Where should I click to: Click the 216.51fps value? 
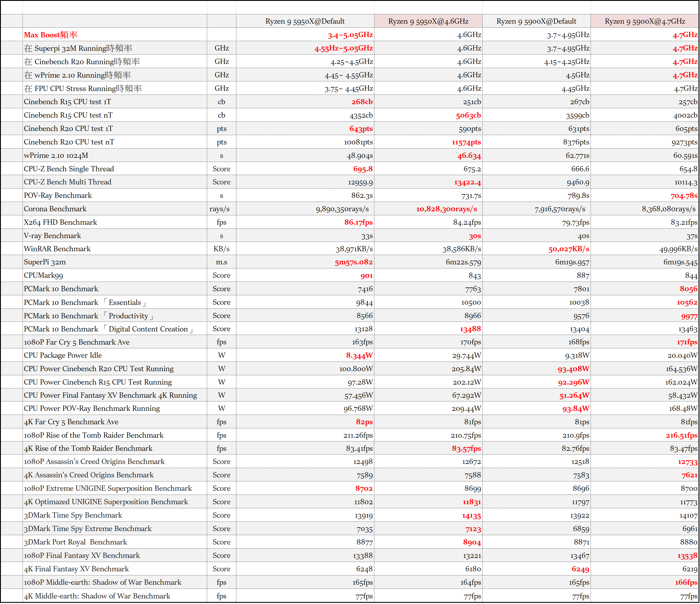click(x=681, y=435)
